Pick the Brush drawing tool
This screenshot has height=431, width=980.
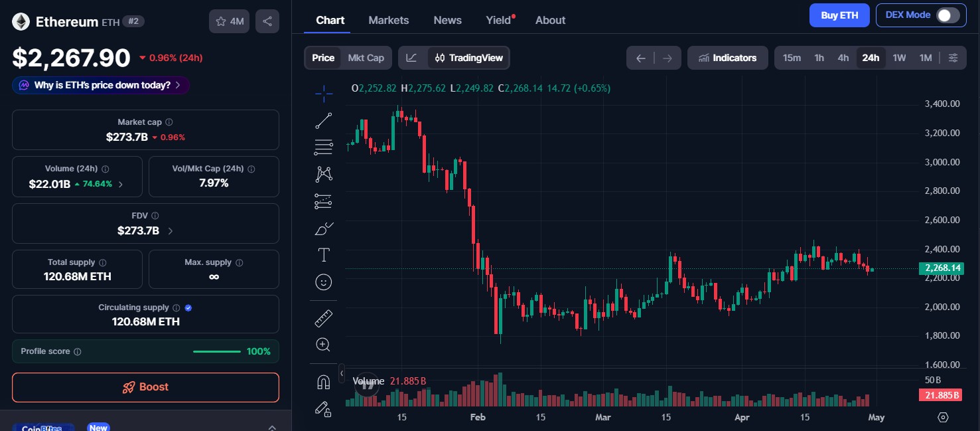(323, 228)
